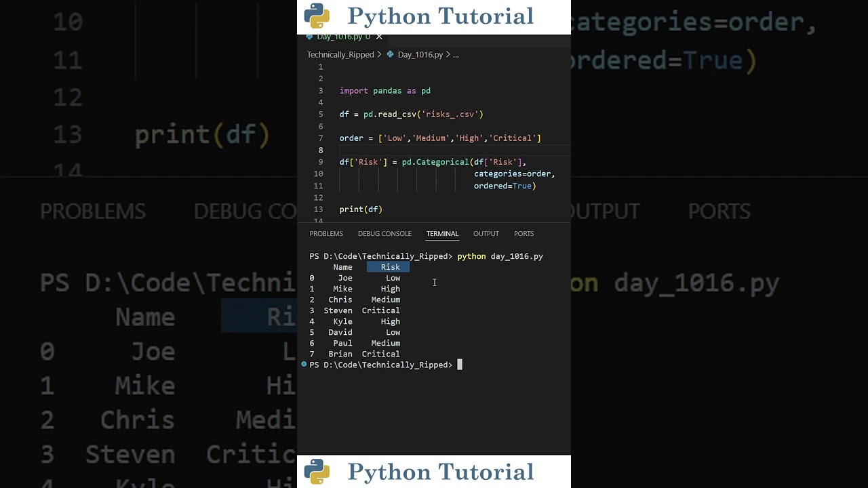Click the top 'Python Tutorial' banner title
This screenshot has height=488, width=868.
point(441,16)
